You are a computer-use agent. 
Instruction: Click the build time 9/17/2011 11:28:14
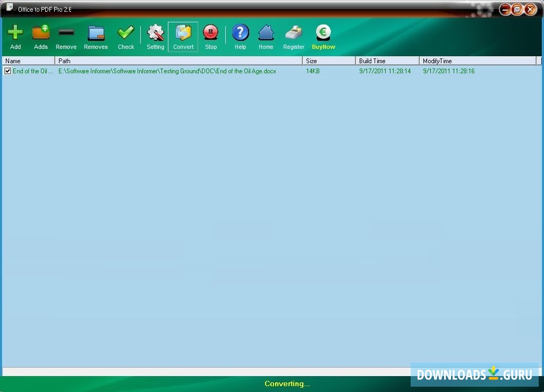385,71
